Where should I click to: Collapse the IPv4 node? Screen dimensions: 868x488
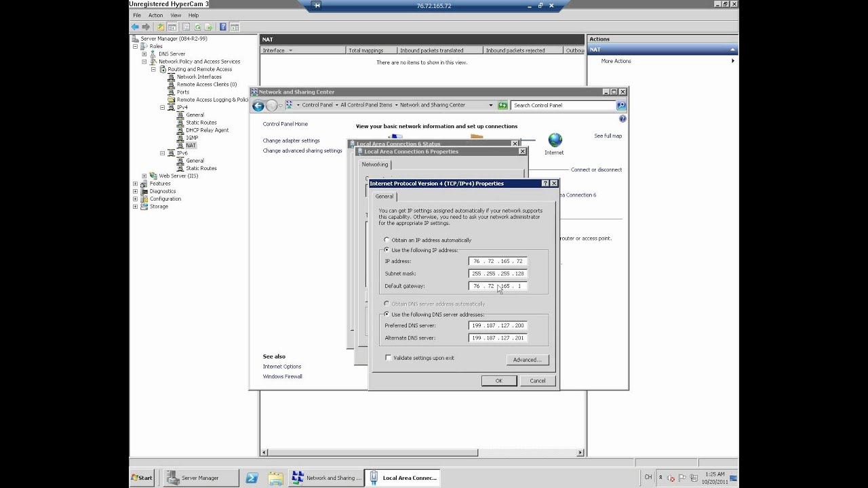[162, 107]
